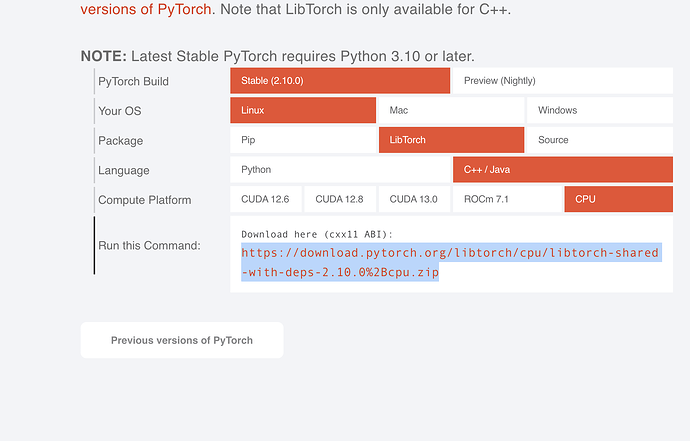
Task: Select CUDA 12.8 as compute platform
Action: coord(340,199)
